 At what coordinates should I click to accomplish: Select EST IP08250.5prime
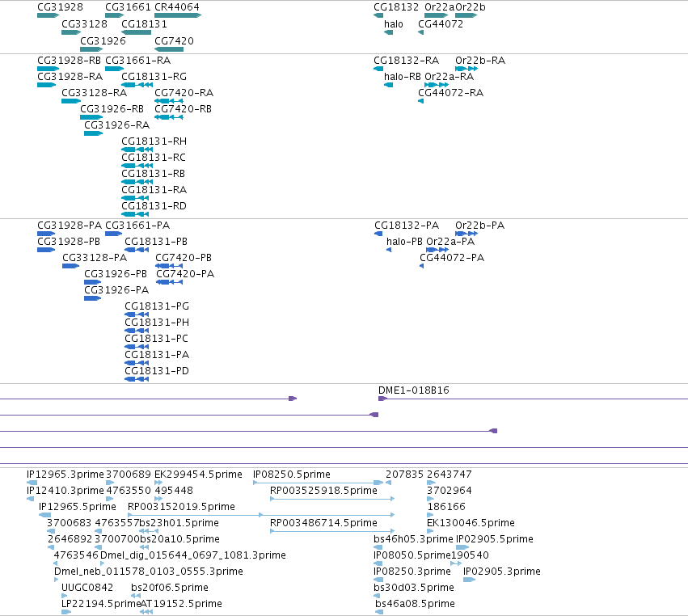tap(318, 483)
